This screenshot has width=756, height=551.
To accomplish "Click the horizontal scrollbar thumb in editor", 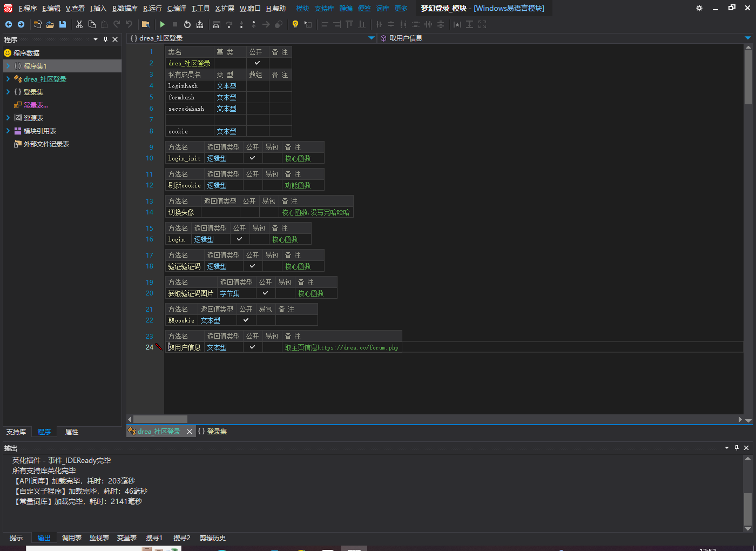I will click(160, 419).
